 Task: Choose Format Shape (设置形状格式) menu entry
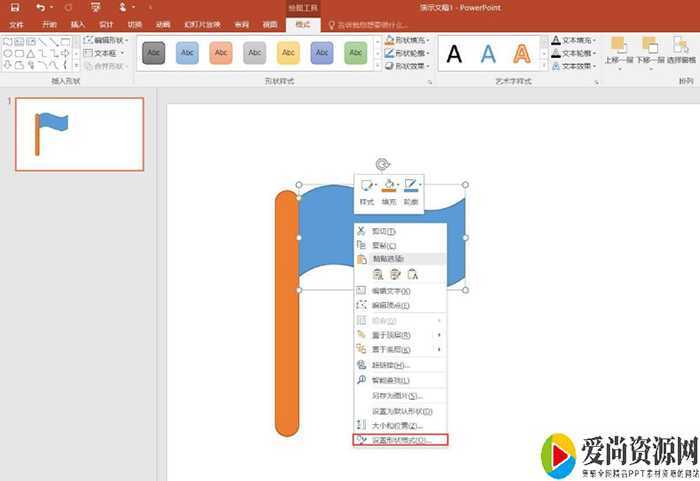[x=400, y=440]
